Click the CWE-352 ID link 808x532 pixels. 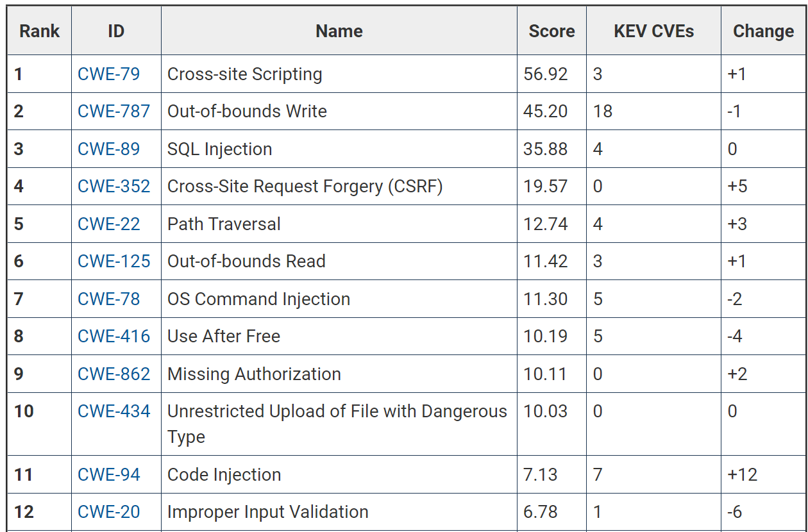tap(114, 187)
